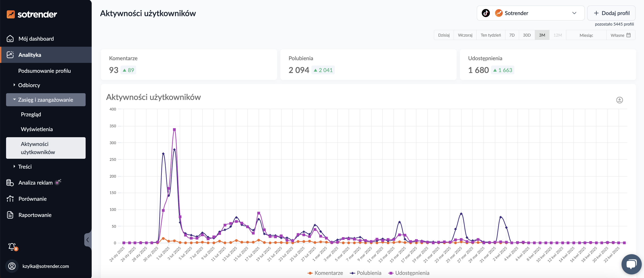Open the chat support bubble

coord(631,264)
